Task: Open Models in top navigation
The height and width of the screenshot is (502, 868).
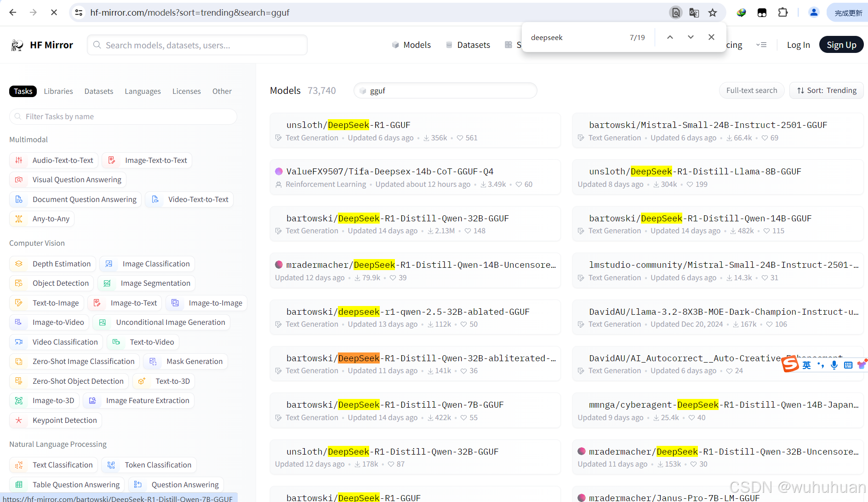Action: click(411, 45)
